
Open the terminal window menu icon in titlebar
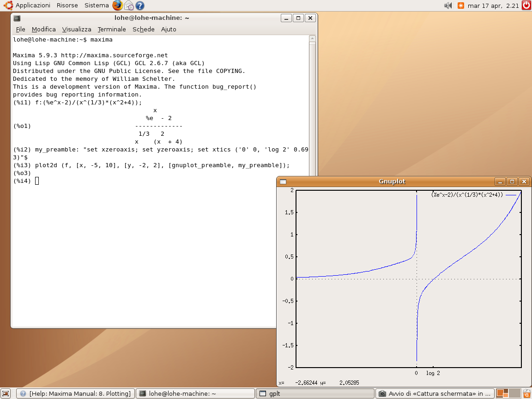17,18
